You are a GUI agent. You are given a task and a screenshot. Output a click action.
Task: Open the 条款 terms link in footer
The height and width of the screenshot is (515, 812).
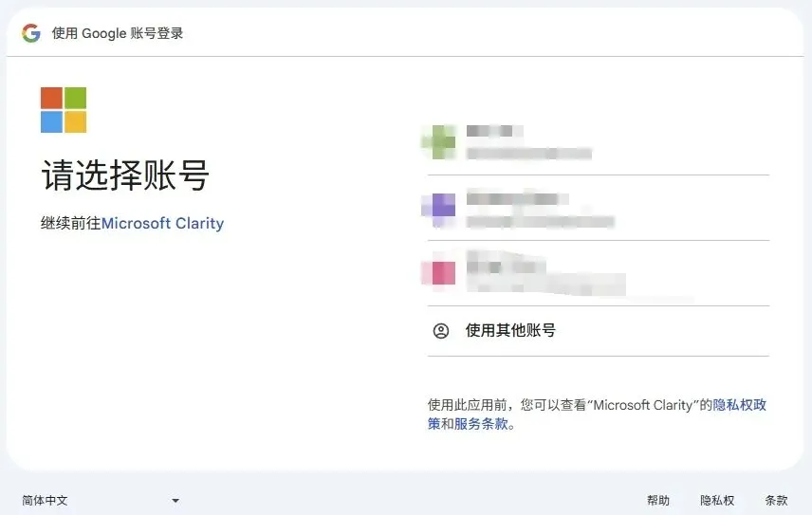[776, 501]
